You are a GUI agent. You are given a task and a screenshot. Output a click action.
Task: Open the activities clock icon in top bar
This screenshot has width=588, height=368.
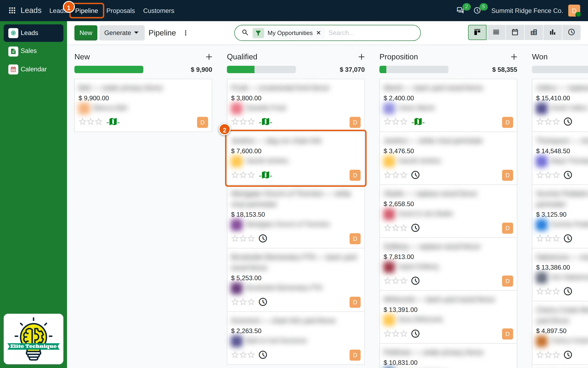tap(477, 11)
